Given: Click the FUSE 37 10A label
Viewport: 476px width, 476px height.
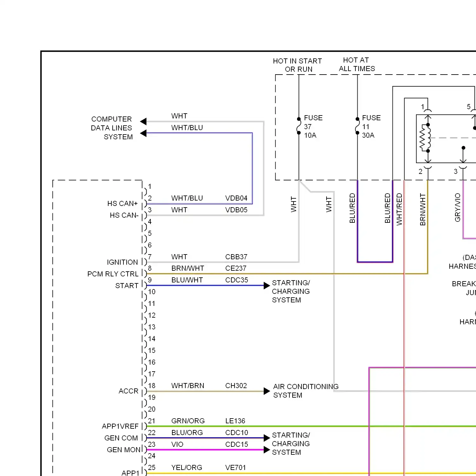Looking at the screenshot, I should pyautogui.click(x=313, y=127).
